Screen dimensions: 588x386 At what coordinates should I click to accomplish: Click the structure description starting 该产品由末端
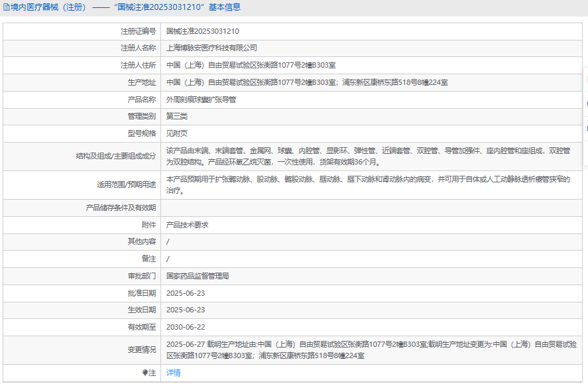369,157
